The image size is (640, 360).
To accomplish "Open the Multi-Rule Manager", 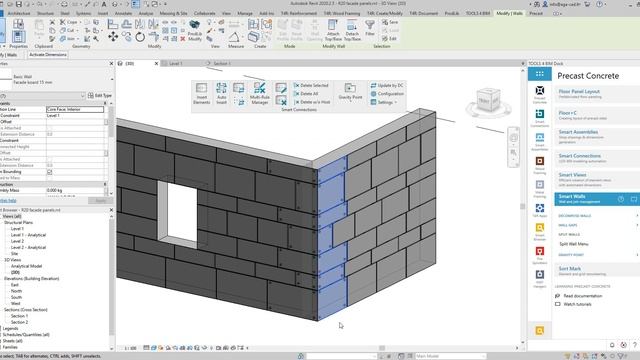I will 260,93.
